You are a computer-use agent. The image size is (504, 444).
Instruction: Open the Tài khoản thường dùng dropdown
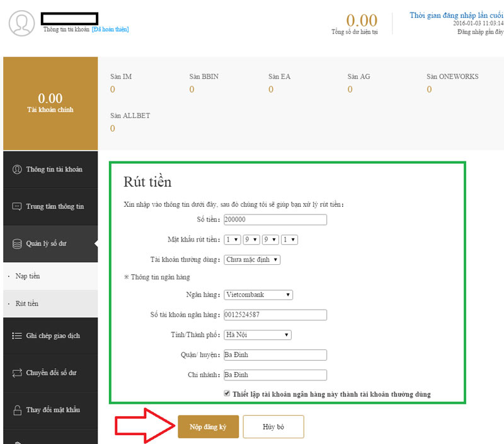click(251, 259)
